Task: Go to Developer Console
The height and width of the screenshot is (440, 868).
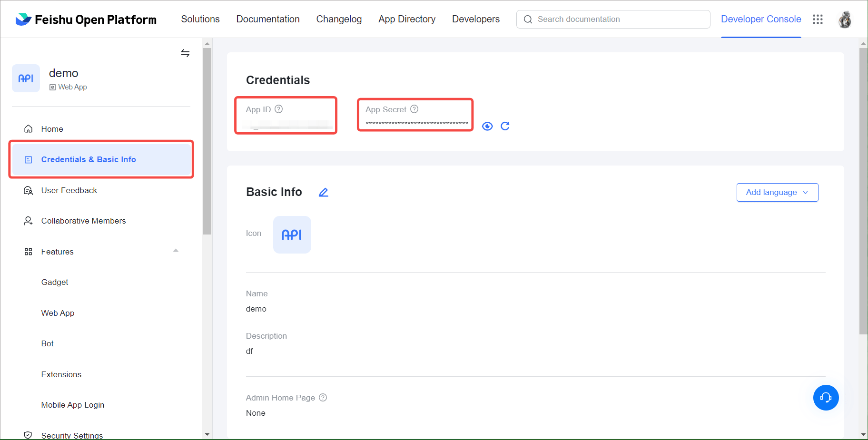Action: [760, 19]
